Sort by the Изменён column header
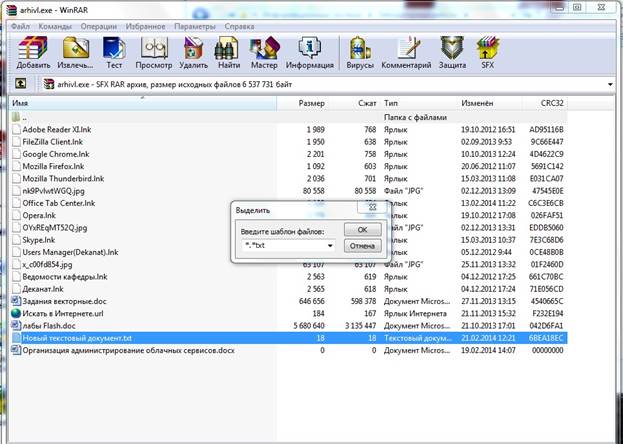This screenshot has width=623, height=444. coord(490,103)
